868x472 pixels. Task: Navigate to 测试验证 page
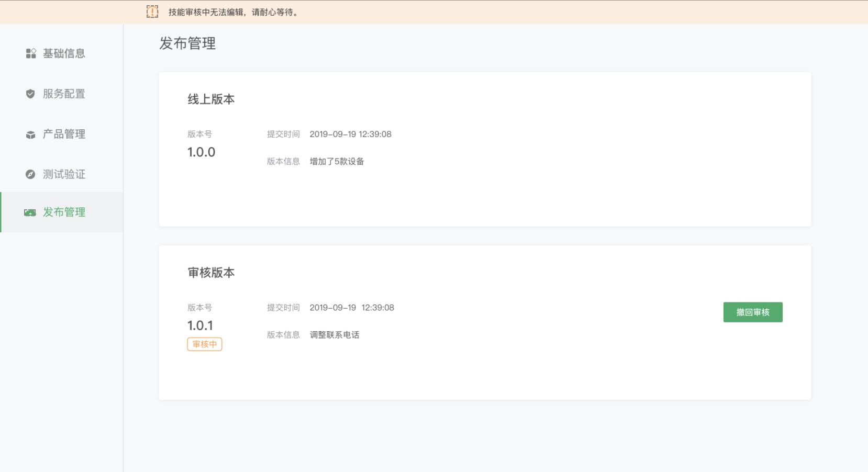point(64,174)
